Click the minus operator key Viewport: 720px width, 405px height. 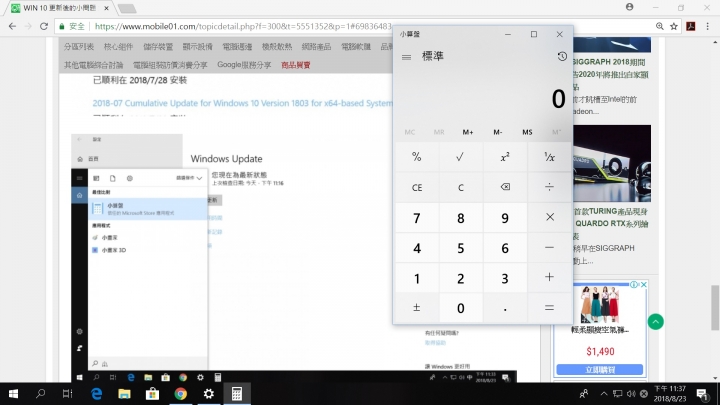(549, 248)
